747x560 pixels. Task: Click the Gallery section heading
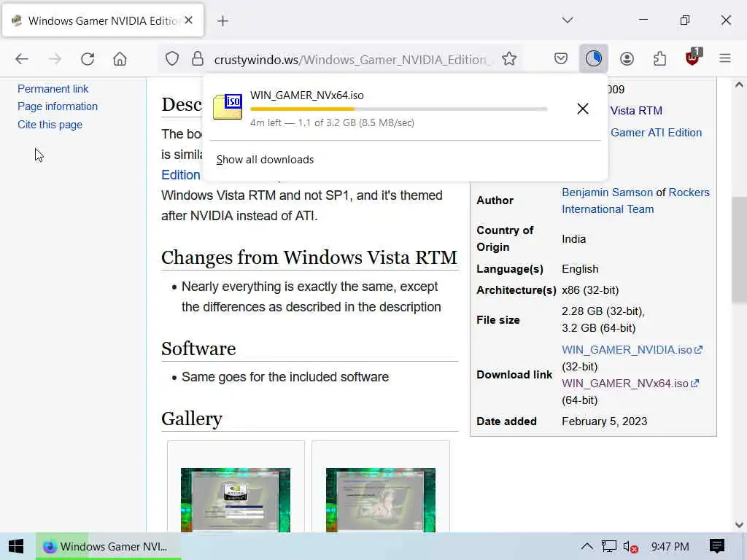point(192,419)
